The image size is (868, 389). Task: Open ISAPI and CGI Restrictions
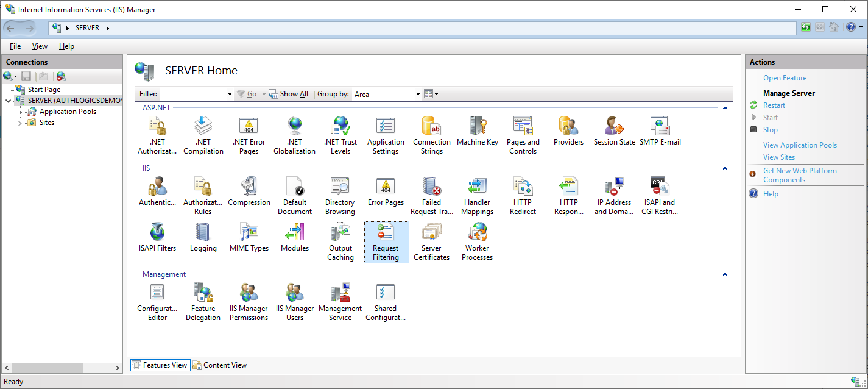pyautogui.click(x=660, y=196)
